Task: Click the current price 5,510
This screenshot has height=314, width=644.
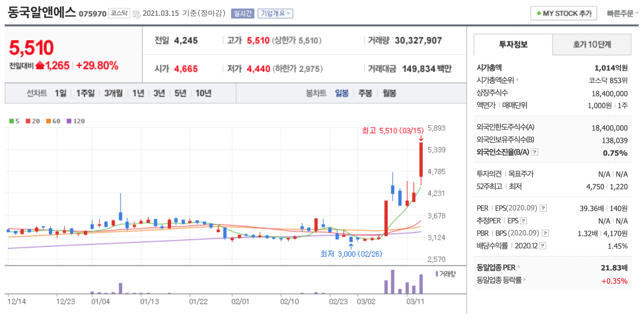Action: [x=31, y=48]
